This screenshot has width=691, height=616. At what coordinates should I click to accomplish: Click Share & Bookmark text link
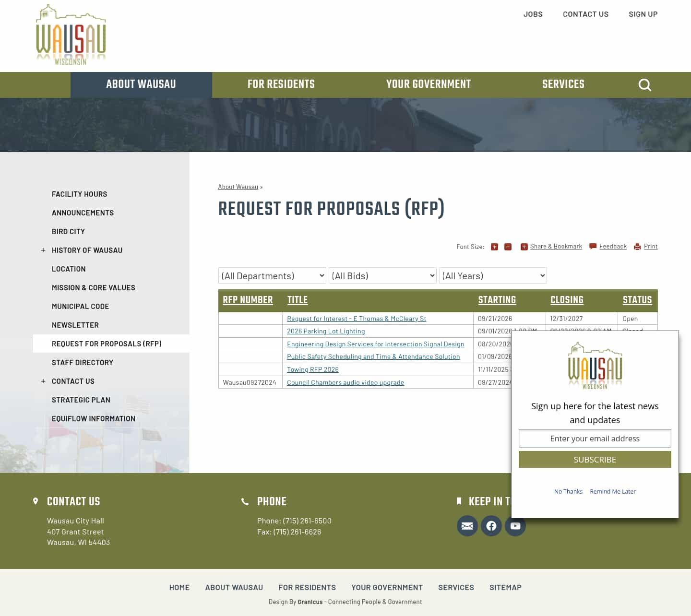(556, 246)
